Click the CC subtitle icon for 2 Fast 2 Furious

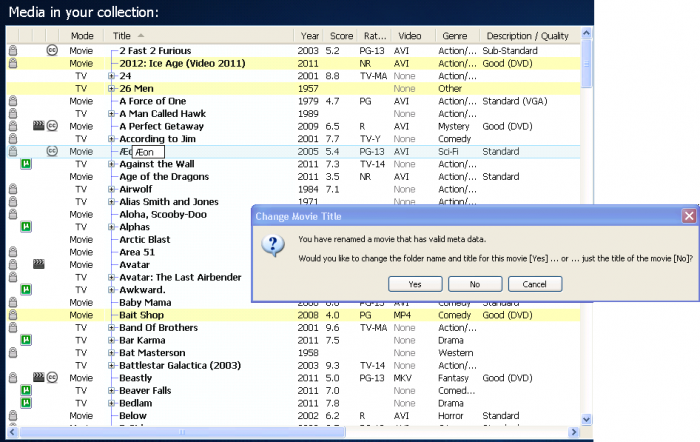point(52,50)
